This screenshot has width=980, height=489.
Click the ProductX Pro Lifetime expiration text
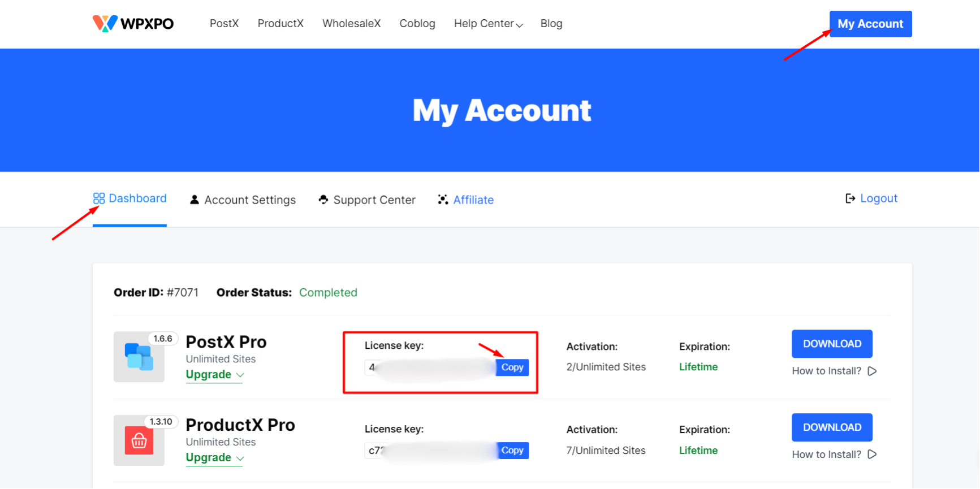tap(698, 451)
